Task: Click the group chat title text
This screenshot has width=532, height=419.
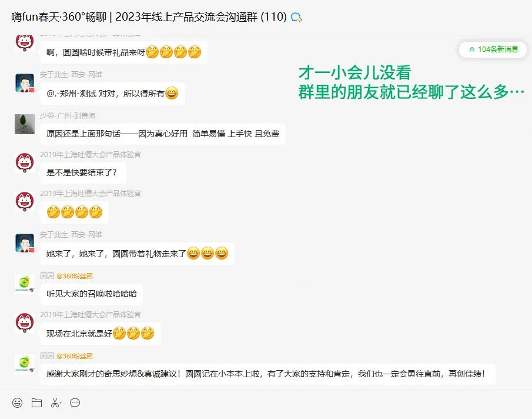Action: point(149,16)
